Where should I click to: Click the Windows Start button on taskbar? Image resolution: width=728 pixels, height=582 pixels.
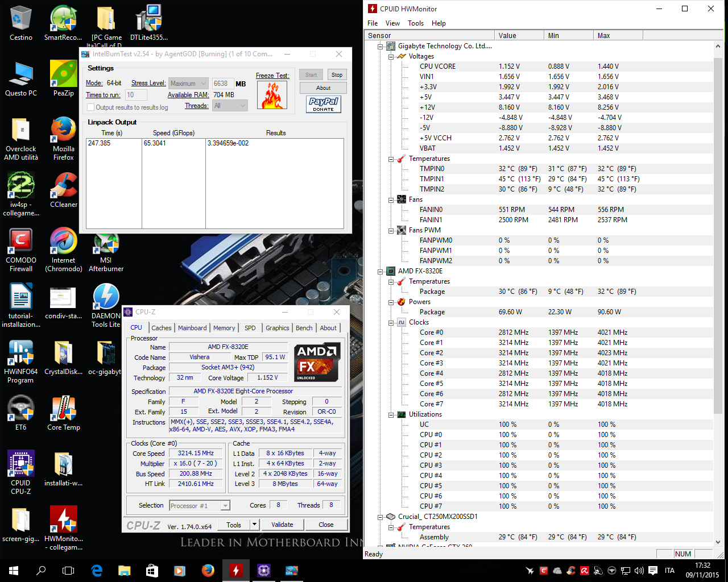(x=14, y=571)
